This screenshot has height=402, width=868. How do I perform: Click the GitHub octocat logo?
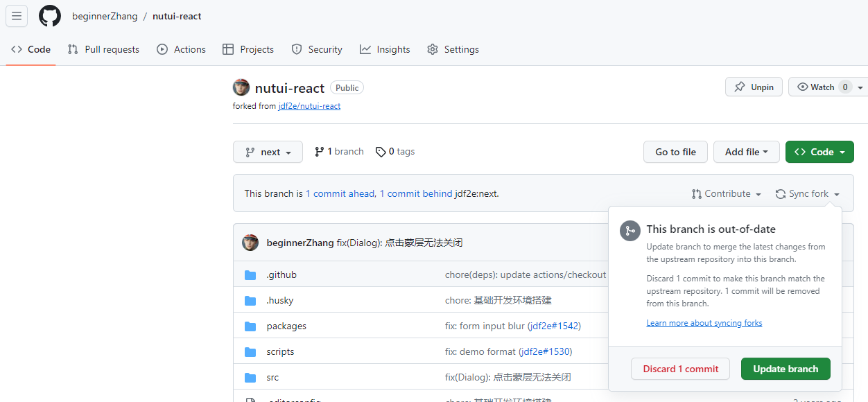click(x=50, y=16)
